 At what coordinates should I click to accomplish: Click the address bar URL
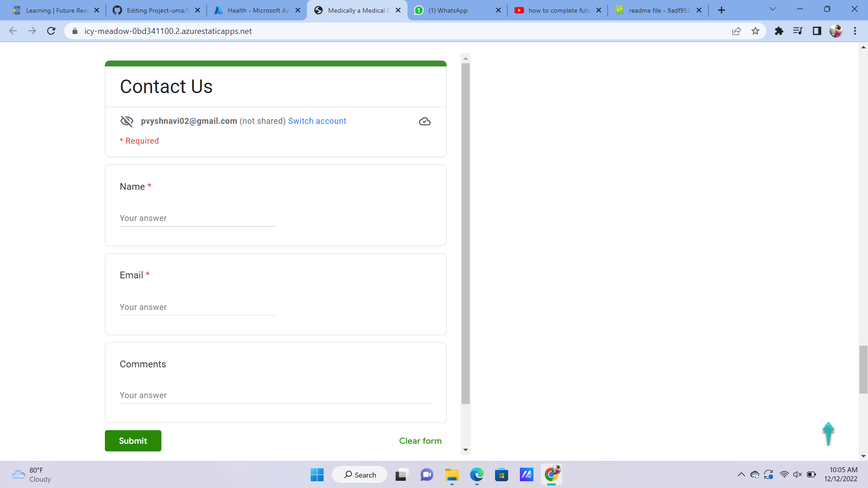point(168,31)
